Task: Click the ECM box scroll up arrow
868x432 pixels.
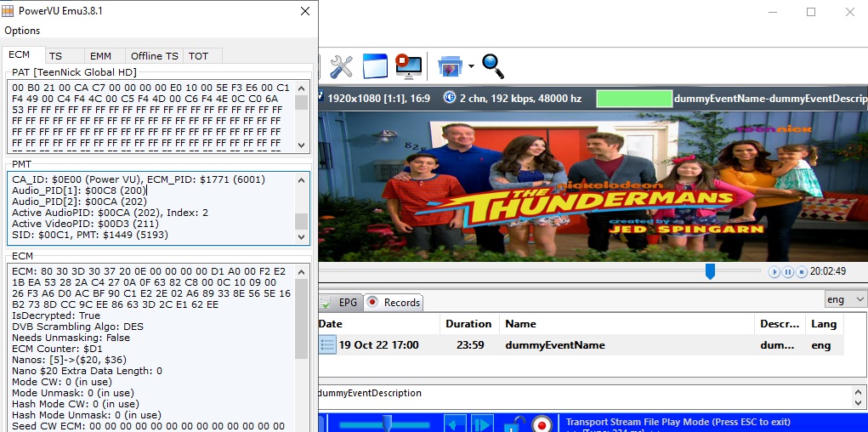Action: [301, 272]
